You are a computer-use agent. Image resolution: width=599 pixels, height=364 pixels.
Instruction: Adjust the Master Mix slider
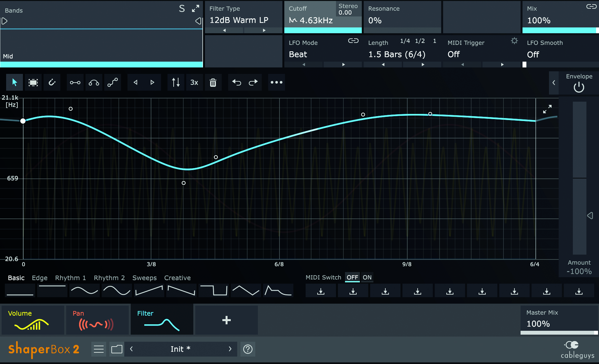coord(559,333)
